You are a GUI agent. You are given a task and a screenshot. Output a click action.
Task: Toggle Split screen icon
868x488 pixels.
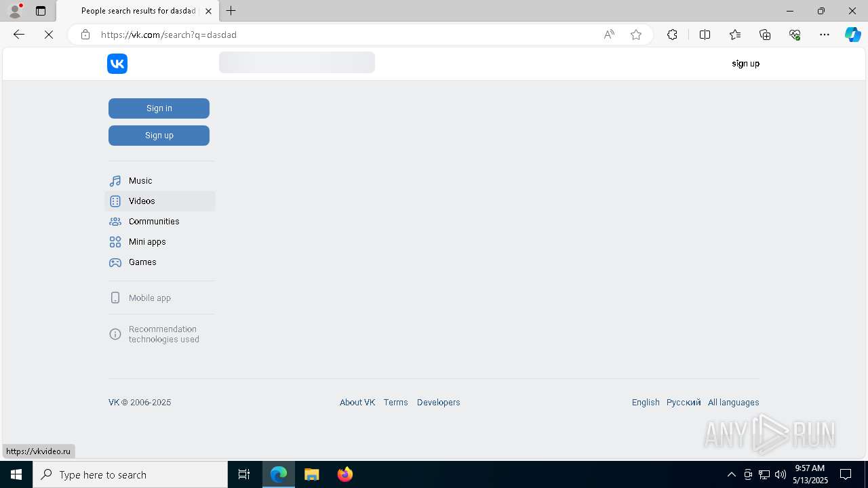click(x=705, y=35)
